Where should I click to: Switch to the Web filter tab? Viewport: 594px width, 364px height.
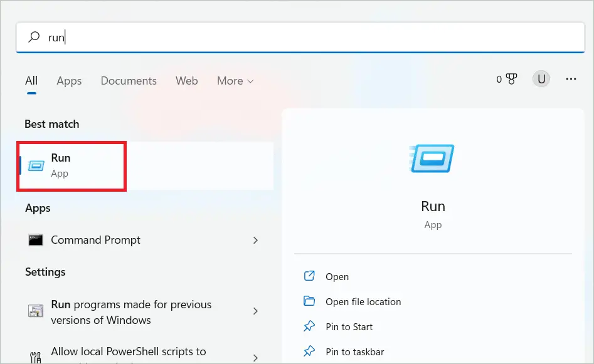186,81
